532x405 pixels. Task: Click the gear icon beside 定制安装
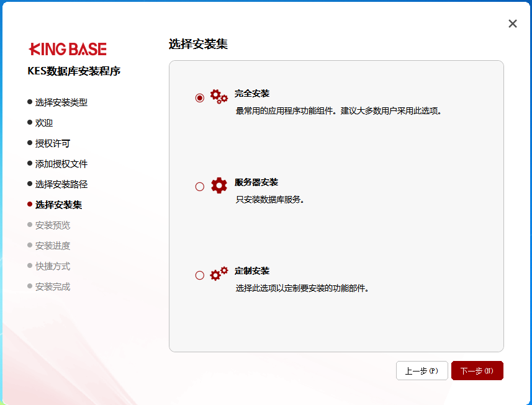tap(219, 274)
